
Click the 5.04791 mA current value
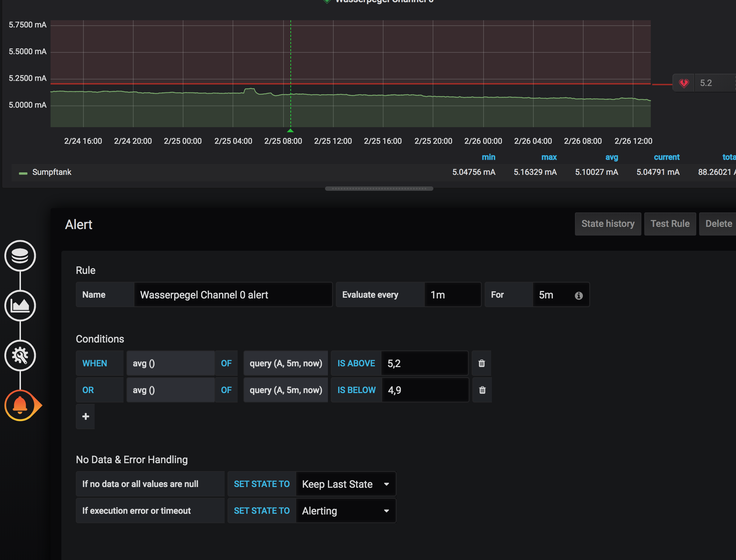click(x=658, y=172)
